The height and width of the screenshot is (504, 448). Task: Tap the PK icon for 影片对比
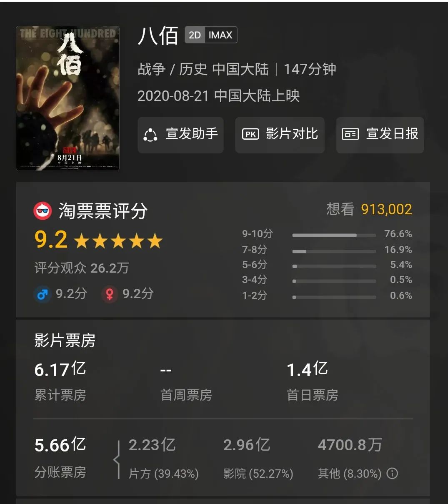coord(250,134)
